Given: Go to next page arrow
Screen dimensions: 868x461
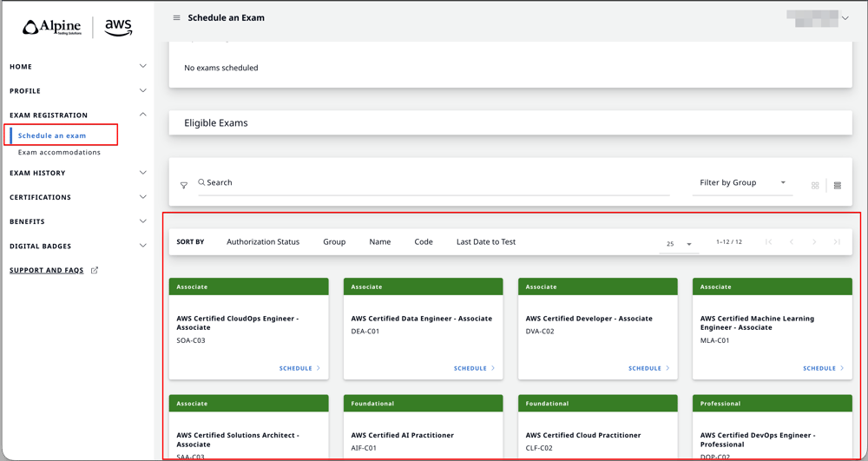Looking at the screenshot, I should (x=814, y=242).
